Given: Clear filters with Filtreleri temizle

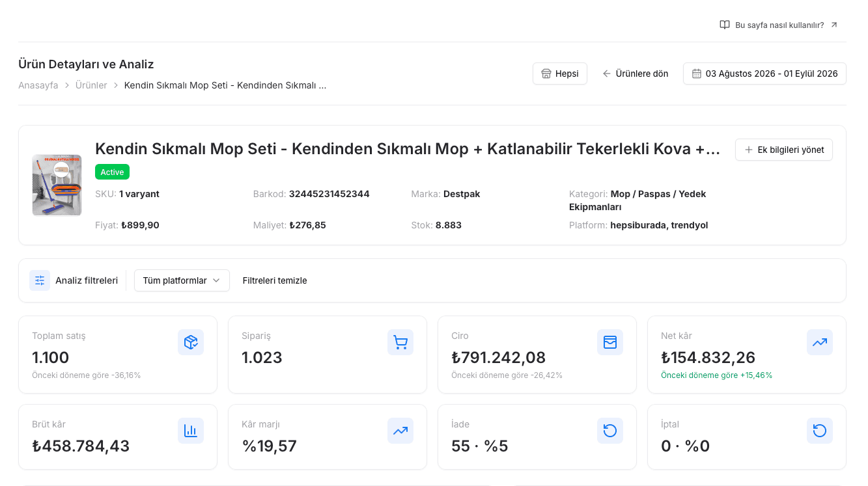Looking at the screenshot, I should [275, 280].
